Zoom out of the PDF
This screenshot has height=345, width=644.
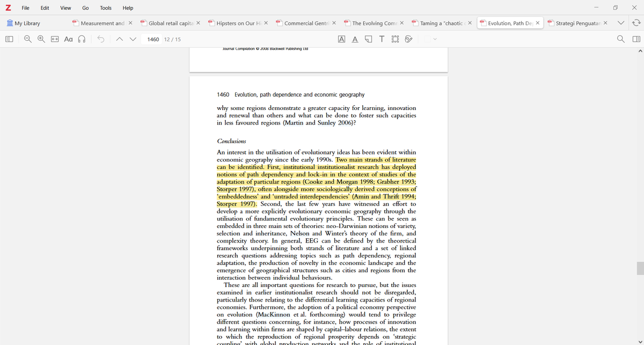tap(27, 39)
